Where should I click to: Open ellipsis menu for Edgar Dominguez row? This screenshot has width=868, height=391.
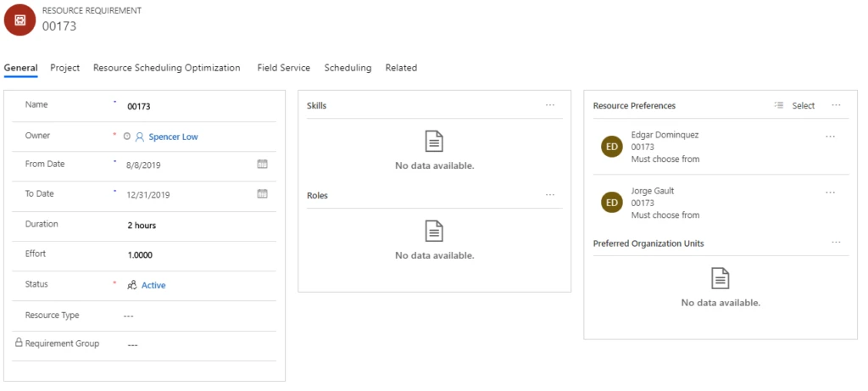[830, 137]
